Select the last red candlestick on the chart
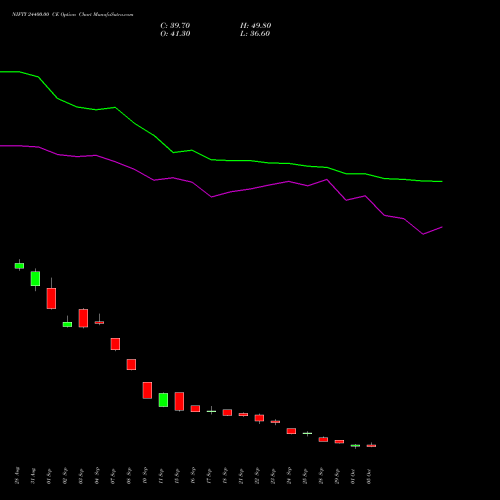 [x=371, y=445]
